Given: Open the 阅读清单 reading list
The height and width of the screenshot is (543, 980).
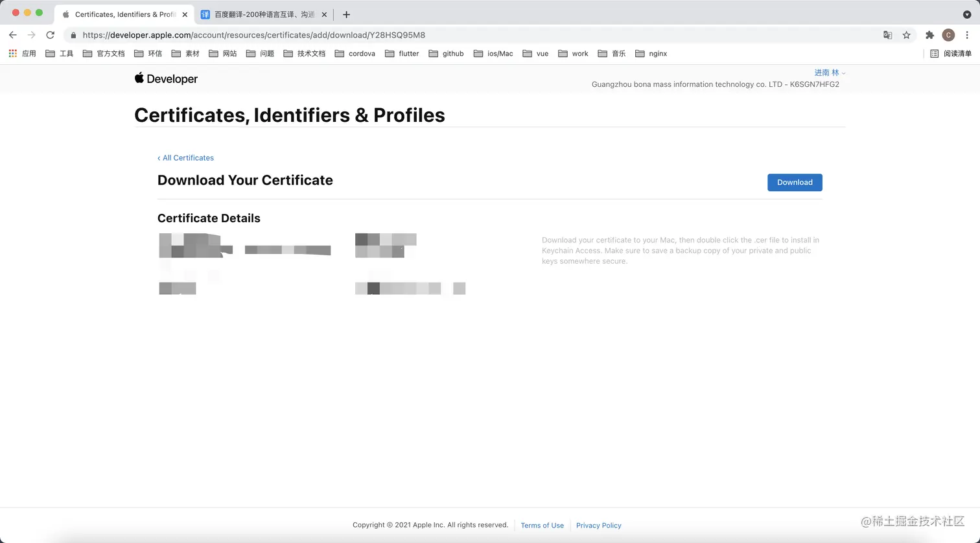Looking at the screenshot, I should point(951,54).
